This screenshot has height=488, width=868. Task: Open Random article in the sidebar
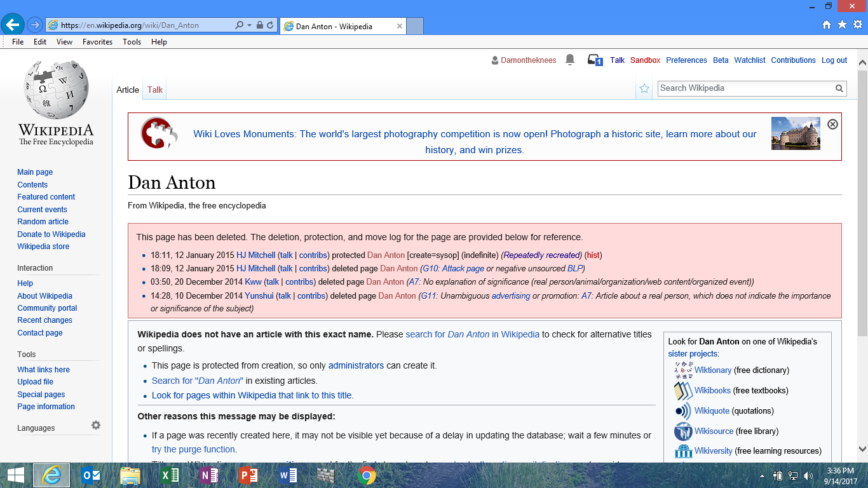(43, 222)
